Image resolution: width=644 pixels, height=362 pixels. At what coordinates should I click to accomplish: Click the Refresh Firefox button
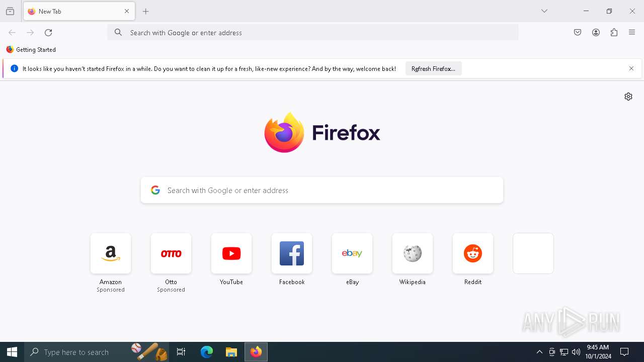point(433,69)
